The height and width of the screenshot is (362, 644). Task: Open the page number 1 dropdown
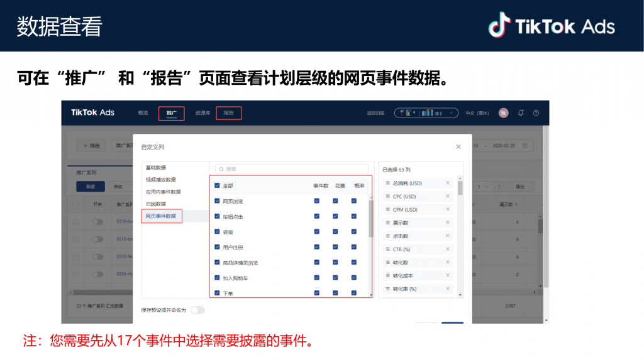pos(483,186)
